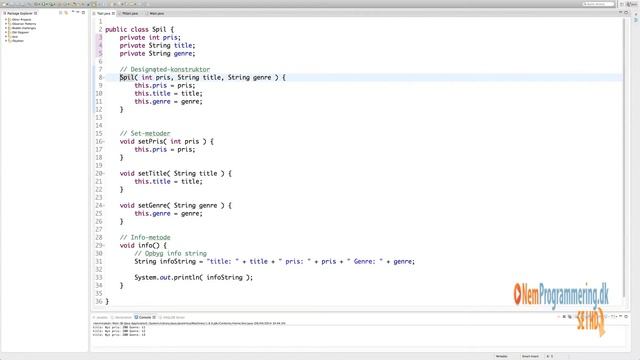Collapse the info method fold marker
640x360 pixels.
point(104,246)
